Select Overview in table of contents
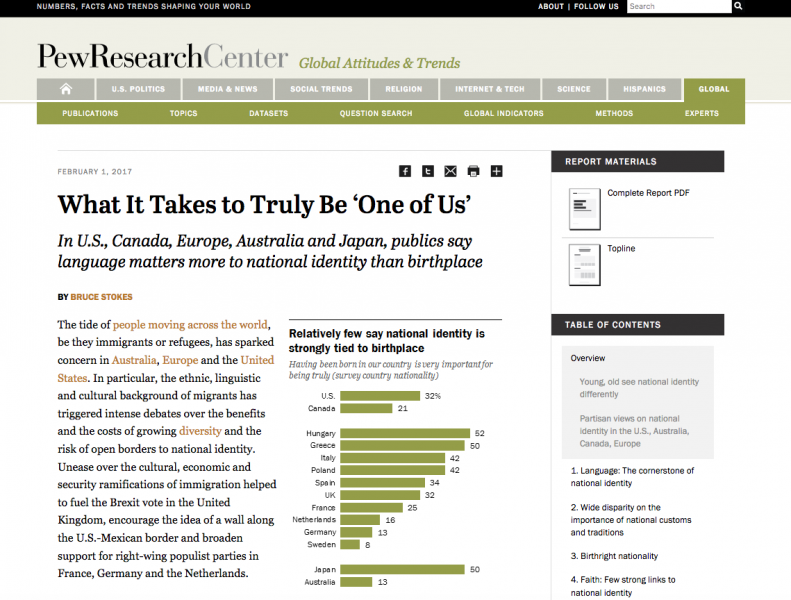Image resolution: width=791 pixels, height=600 pixels. click(x=588, y=358)
